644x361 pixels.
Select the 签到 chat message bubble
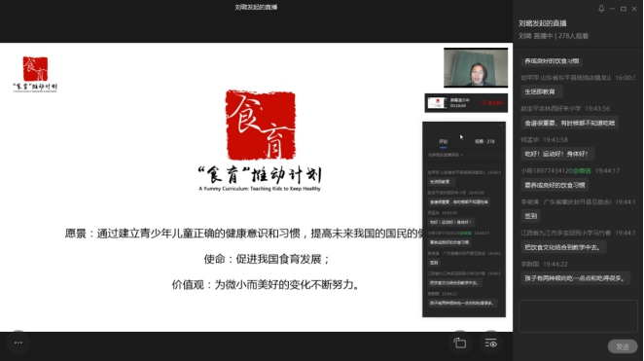530,216
